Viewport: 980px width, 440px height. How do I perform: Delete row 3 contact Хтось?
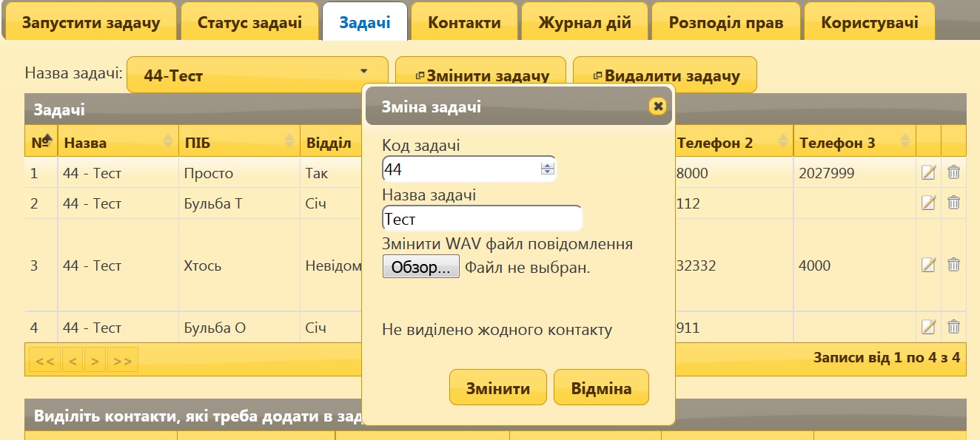pyautogui.click(x=954, y=265)
